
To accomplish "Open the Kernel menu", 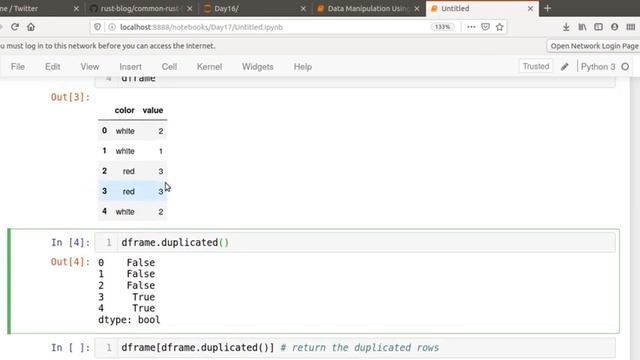I will (209, 67).
